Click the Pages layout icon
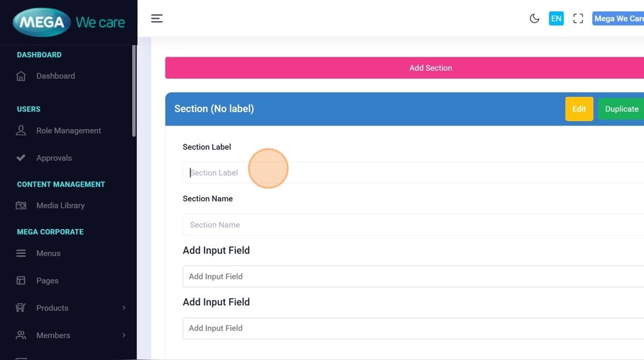 pos(21,281)
